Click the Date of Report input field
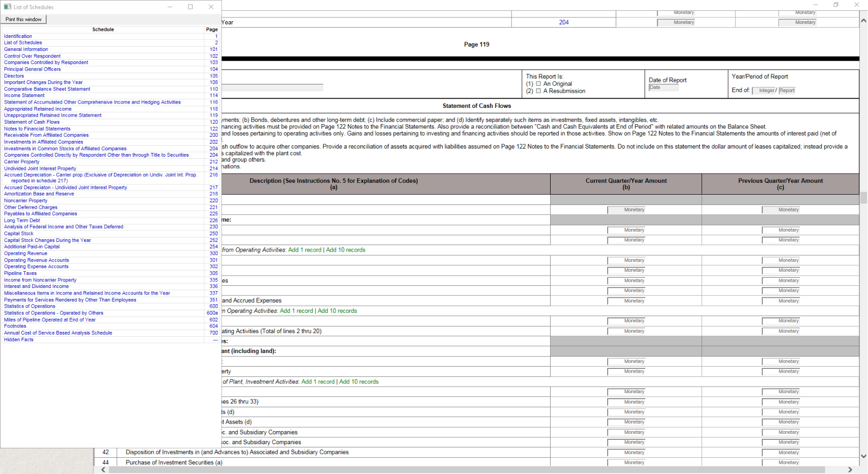 pyautogui.click(x=663, y=87)
